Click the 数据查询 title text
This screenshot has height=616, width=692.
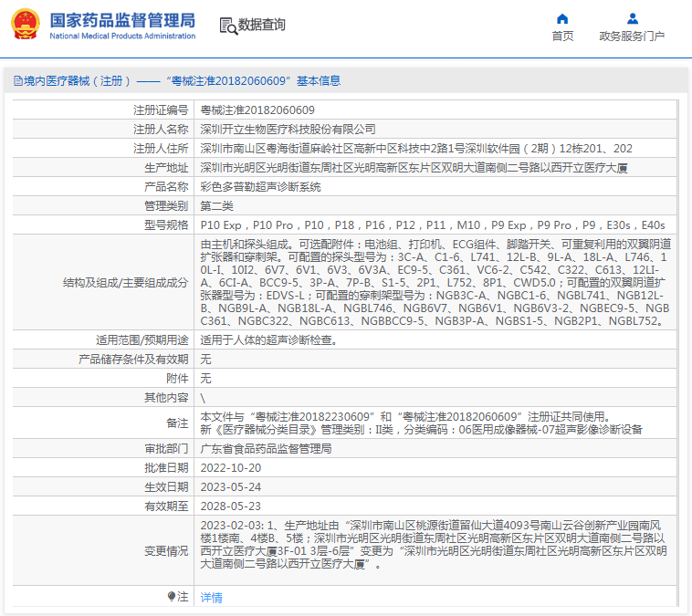click(x=262, y=25)
